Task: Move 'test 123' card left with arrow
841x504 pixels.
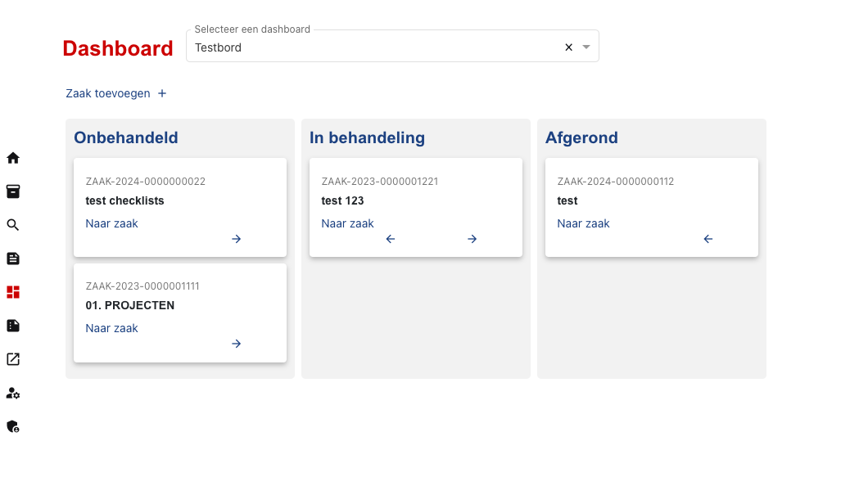Action: [x=391, y=239]
